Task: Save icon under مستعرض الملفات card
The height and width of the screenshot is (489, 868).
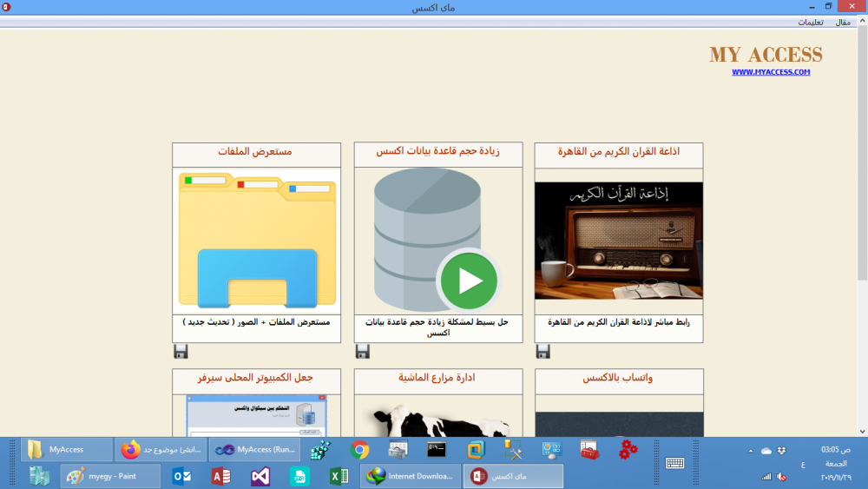Action: point(181,351)
